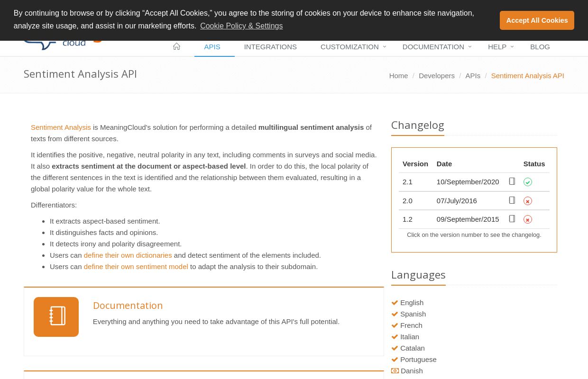Click the checkmark icon beside Spanish
This screenshot has height=379, width=588.
click(x=395, y=314)
